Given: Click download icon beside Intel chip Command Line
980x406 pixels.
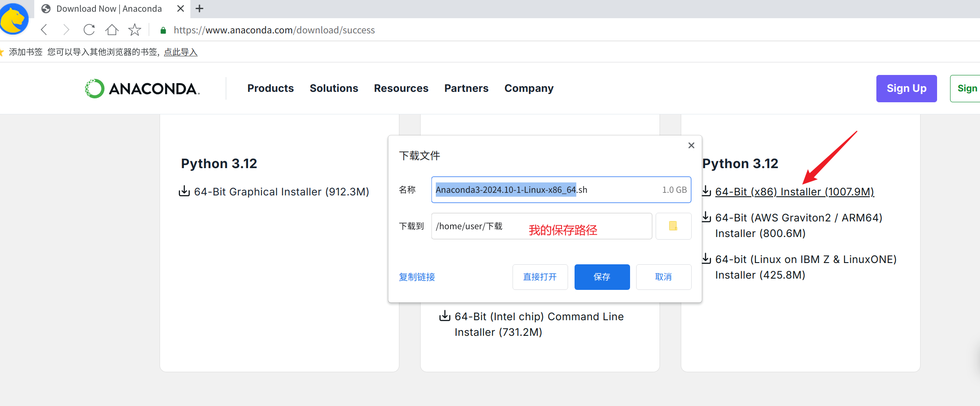Looking at the screenshot, I should 444,316.
